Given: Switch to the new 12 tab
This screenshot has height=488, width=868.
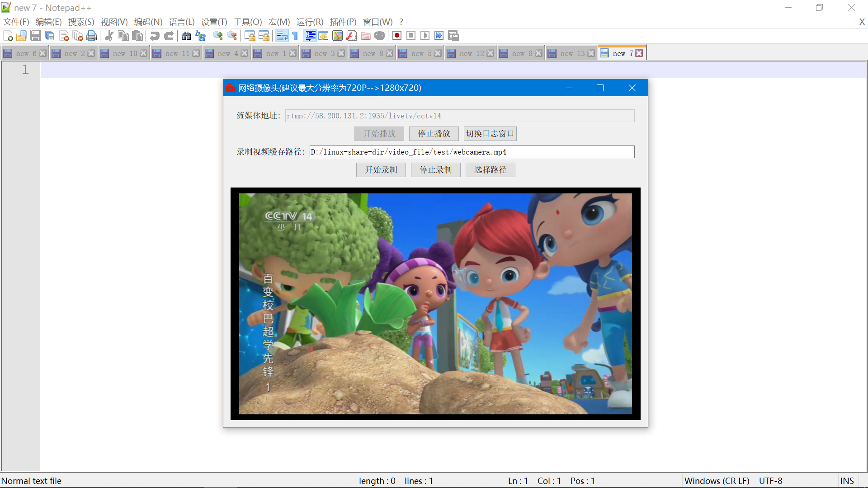Looking at the screenshot, I should (x=471, y=53).
